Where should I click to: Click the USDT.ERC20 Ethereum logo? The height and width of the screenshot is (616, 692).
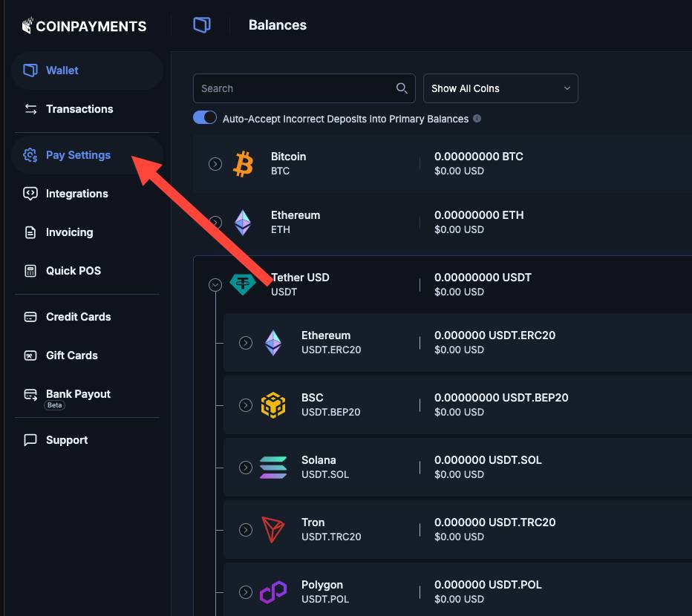point(273,343)
